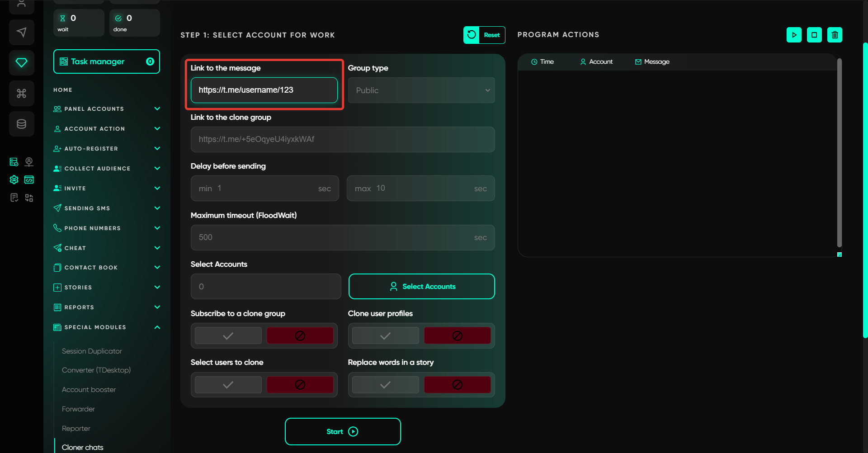Enable Replace words in a story checkmark
This screenshot has height=453, width=868.
[x=385, y=385]
